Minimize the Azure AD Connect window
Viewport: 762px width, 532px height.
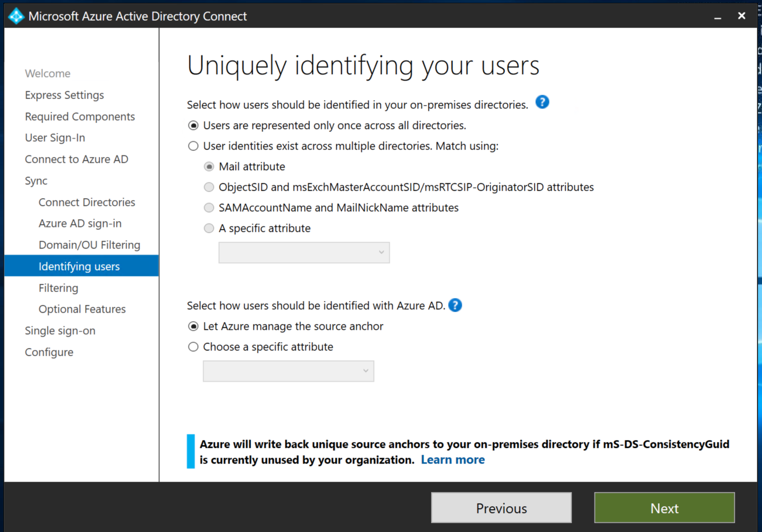click(717, 17)
